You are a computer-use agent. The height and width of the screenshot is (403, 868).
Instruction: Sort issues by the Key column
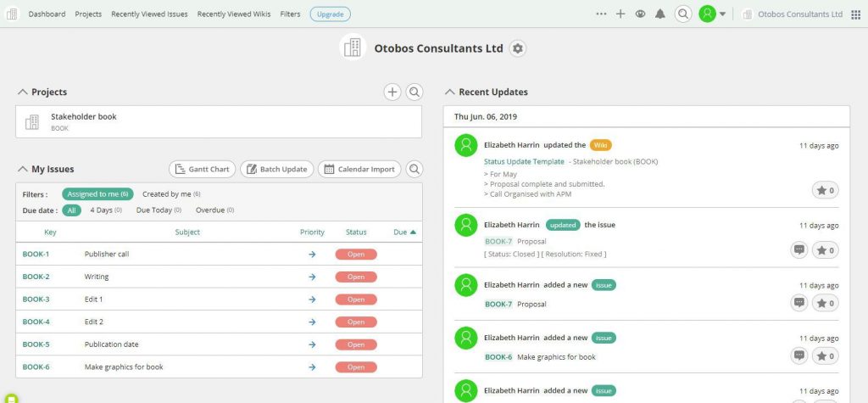click(50, 232)
